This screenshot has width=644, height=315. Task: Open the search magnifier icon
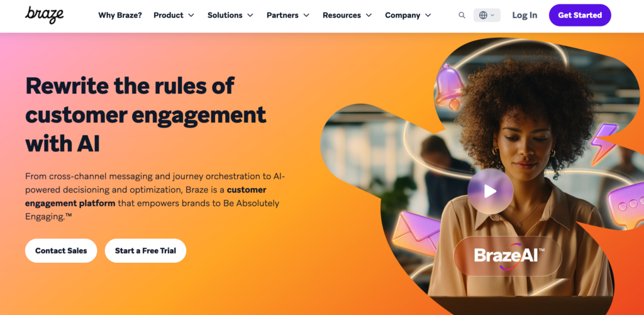462,15
